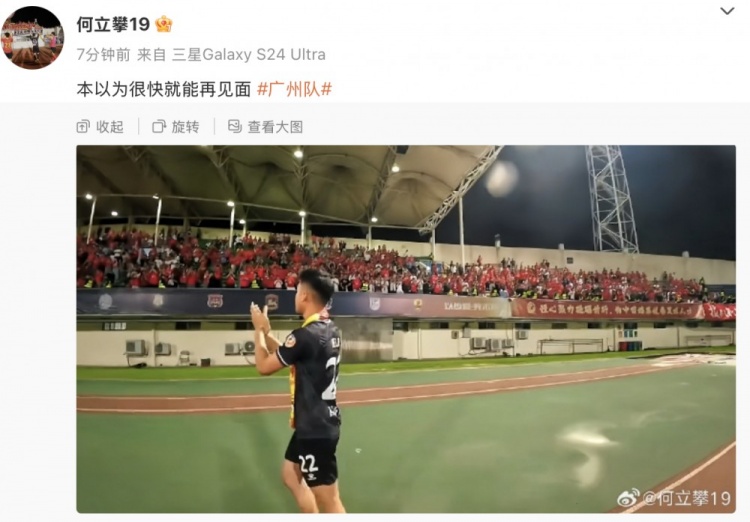Select the red fan banner in the photo
750x522 pixels.
[x=623, y=310]
